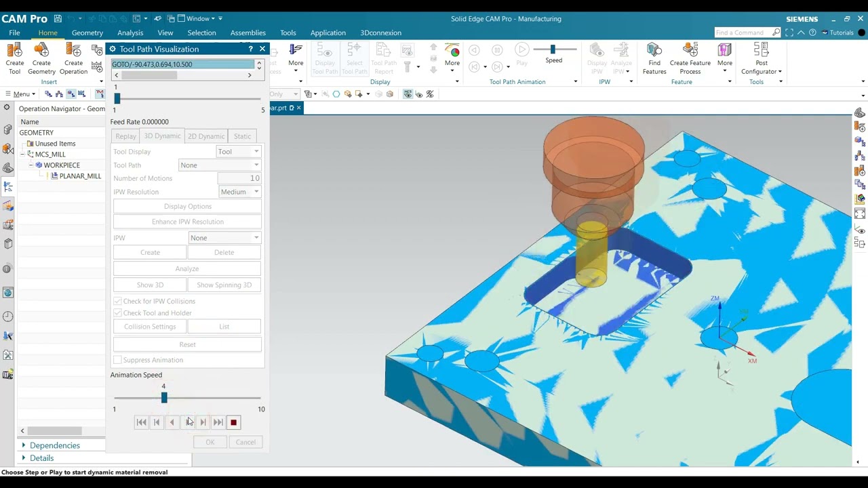868x488 pixels.
Task: Click the red Stop button in the dialog
Action: [233, 422]
